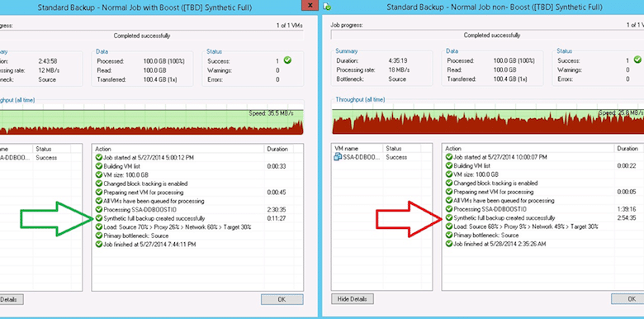Click check icon for 'Job finished at 5/28/2014 2:35:26 AM'
The width and height of the screenshot is (644, 319).
click(449, 244)
